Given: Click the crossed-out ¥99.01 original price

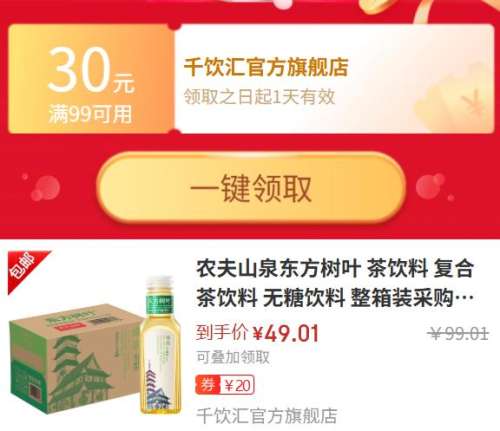Looking at the screenshot, I should point(459,333).
